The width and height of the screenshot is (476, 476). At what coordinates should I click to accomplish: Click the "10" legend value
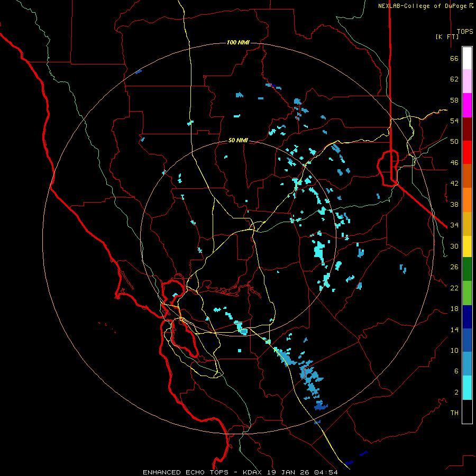click(454, 350)
